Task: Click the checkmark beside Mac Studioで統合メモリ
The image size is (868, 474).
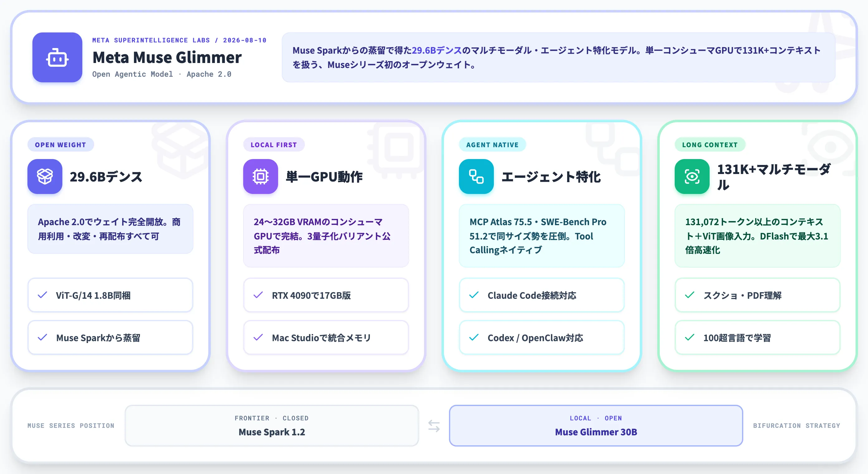Action: (258, 337)
